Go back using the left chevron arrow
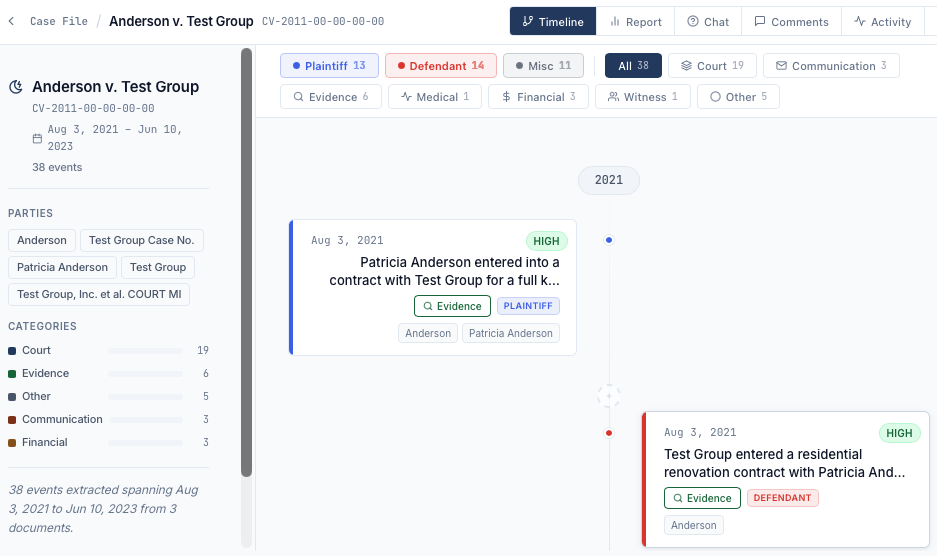This screenshot has width=937, height=556. pyautogui.click(x=11, y=22)
